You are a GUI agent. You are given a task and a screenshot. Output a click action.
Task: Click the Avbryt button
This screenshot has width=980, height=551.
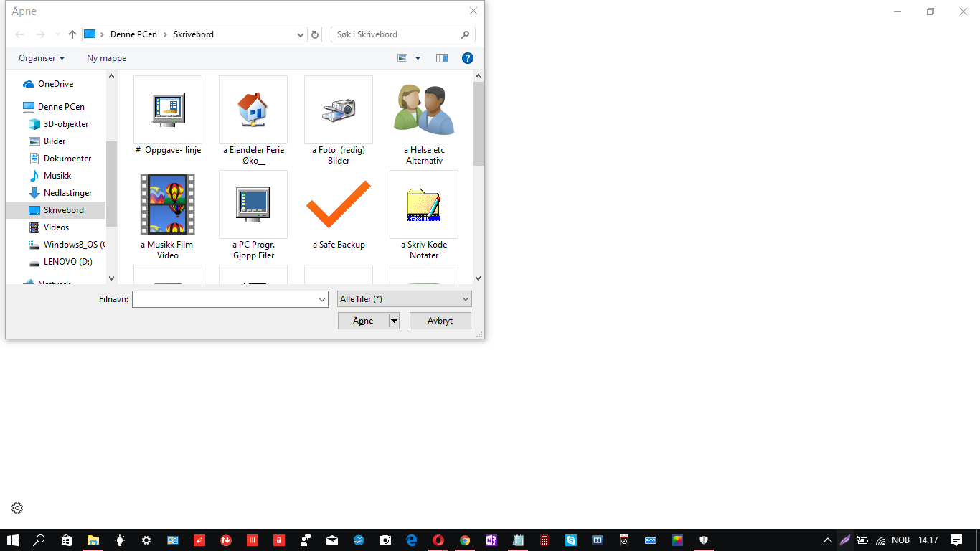click(440, 321)
